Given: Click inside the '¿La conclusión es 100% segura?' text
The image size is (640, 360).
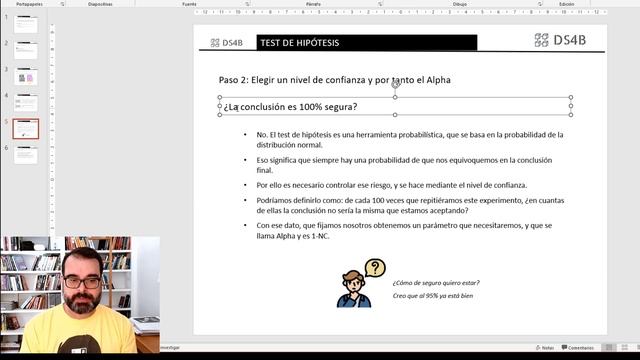Looking at the screenshot, I should point(290,107).
